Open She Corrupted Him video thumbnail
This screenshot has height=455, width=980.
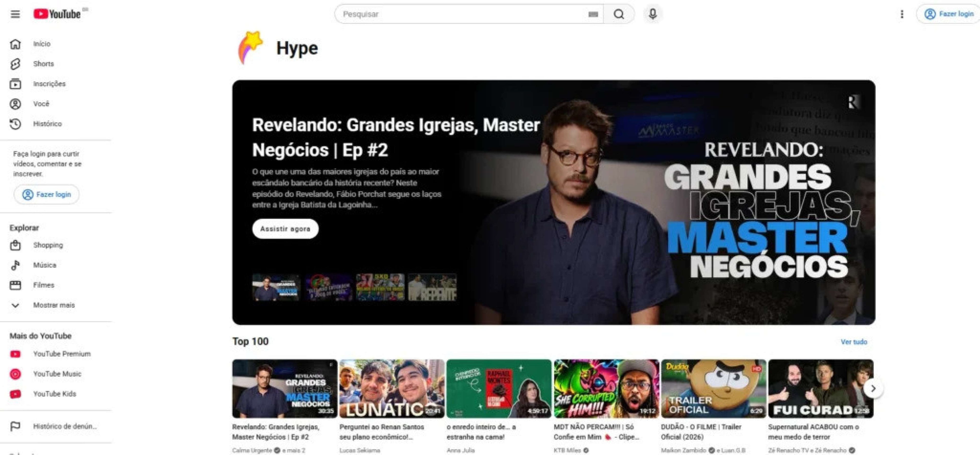(x=606, y=389)
